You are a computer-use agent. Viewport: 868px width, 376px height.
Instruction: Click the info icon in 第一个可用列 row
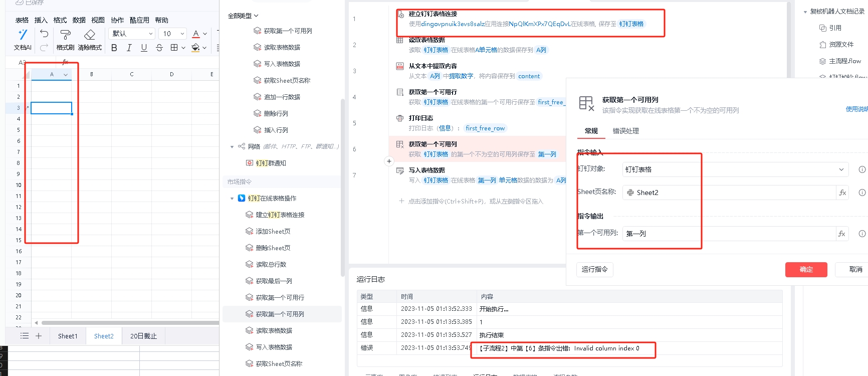(862, 234)
